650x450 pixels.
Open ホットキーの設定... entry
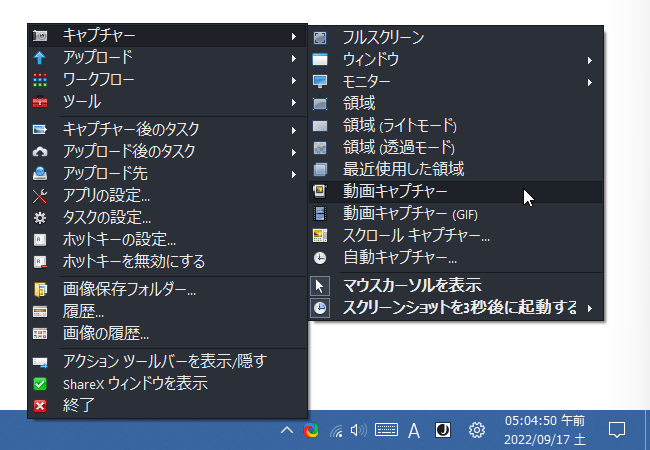tap(167, 240)
